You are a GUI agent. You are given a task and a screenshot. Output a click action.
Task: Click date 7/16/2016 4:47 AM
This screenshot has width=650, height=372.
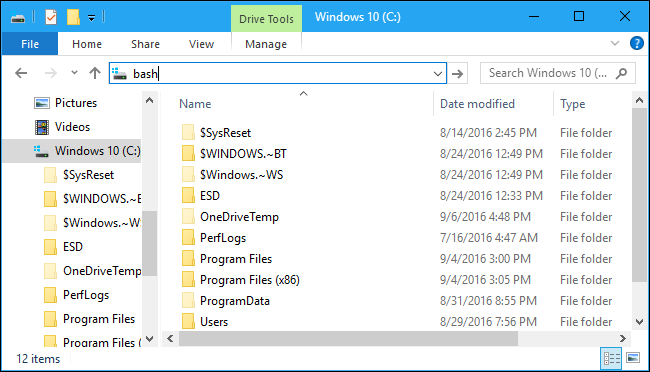[x=488, y=238]
